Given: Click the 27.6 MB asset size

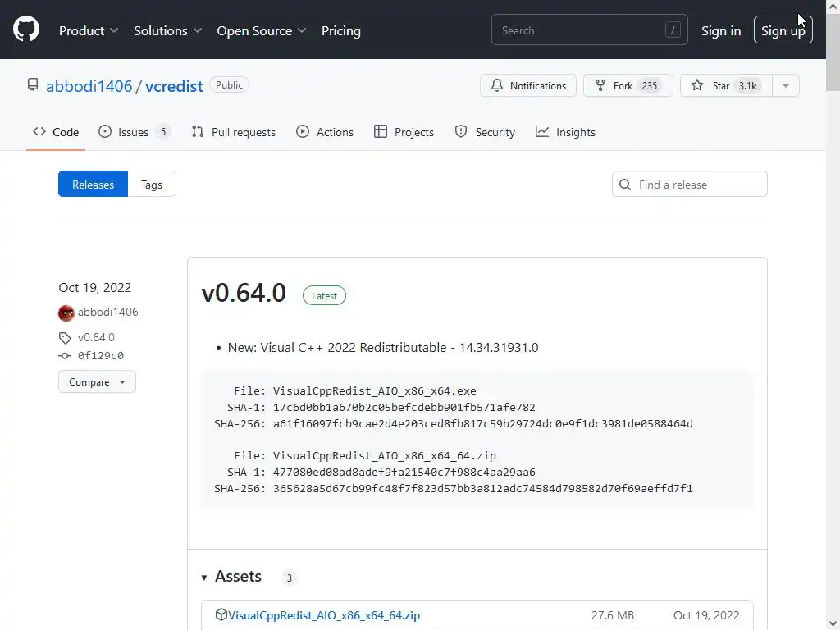Looking at the screenshot, I should coord(612,615).
